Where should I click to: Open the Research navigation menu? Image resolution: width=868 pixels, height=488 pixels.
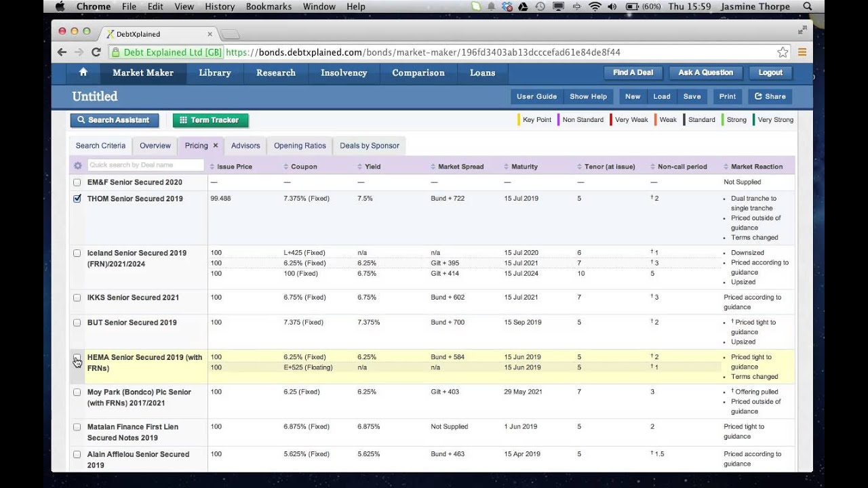pos(276,73)
